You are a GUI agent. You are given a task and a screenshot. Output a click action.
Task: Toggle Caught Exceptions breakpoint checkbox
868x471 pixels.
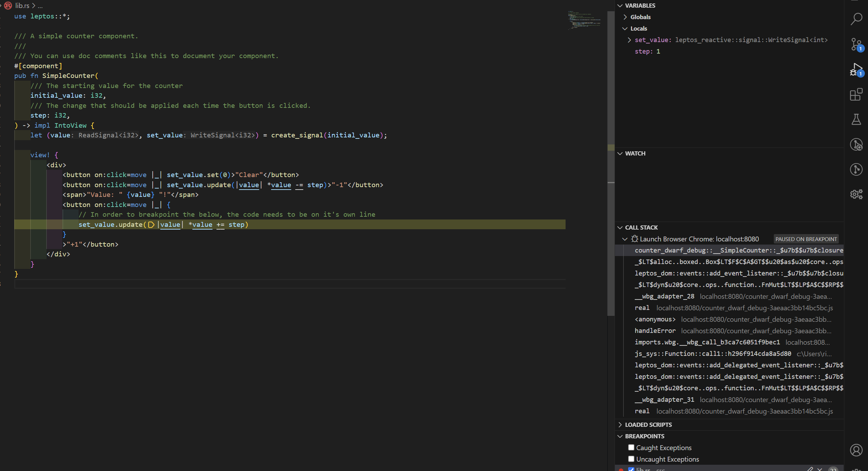(x=631, y=447)
